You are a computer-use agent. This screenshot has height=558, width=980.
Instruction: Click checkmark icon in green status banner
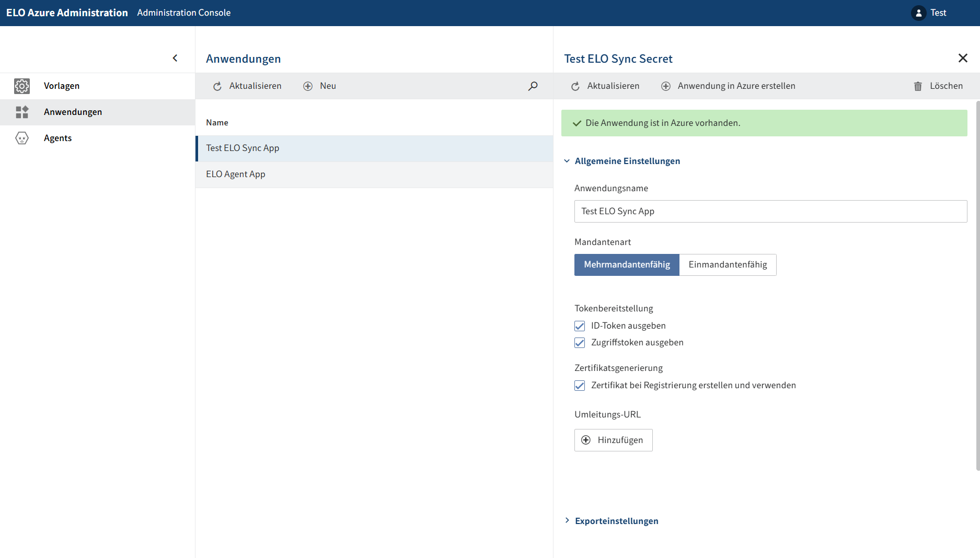(x=577, y=123)
